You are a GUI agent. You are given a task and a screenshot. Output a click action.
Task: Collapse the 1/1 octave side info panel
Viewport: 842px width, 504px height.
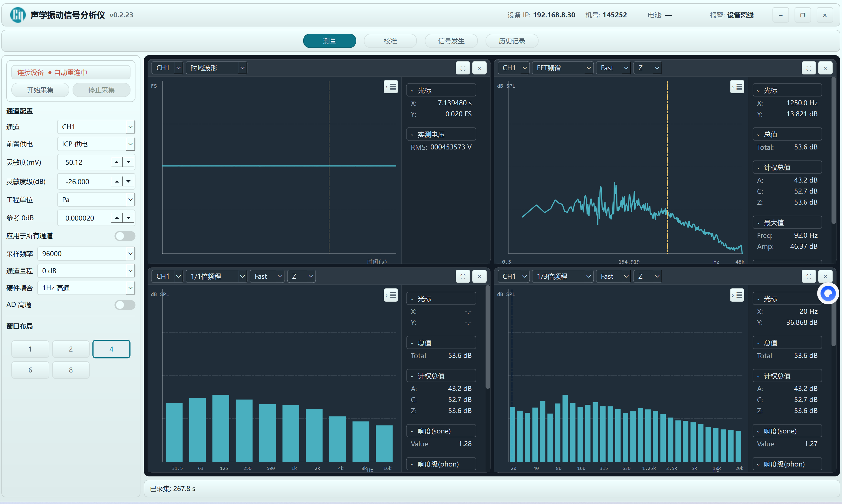tap(391, 295)
